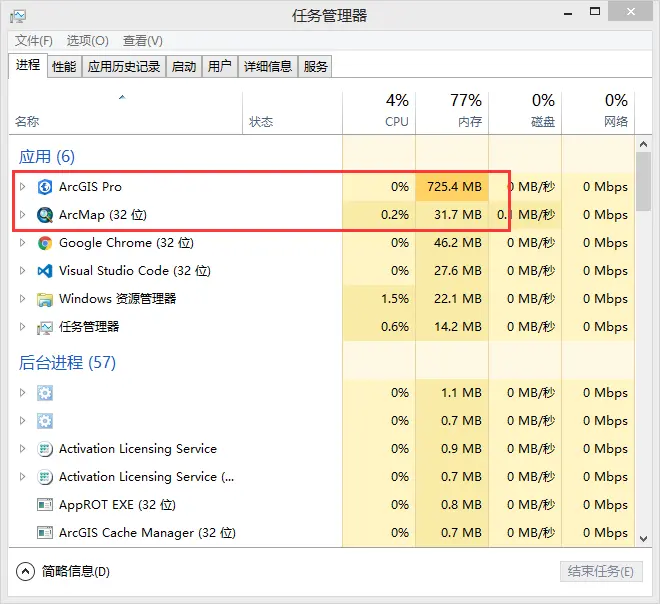The height and width of the screenshot is (604, 660).
Task: Sort processes by 内存 column
Action: click(452, 113)
